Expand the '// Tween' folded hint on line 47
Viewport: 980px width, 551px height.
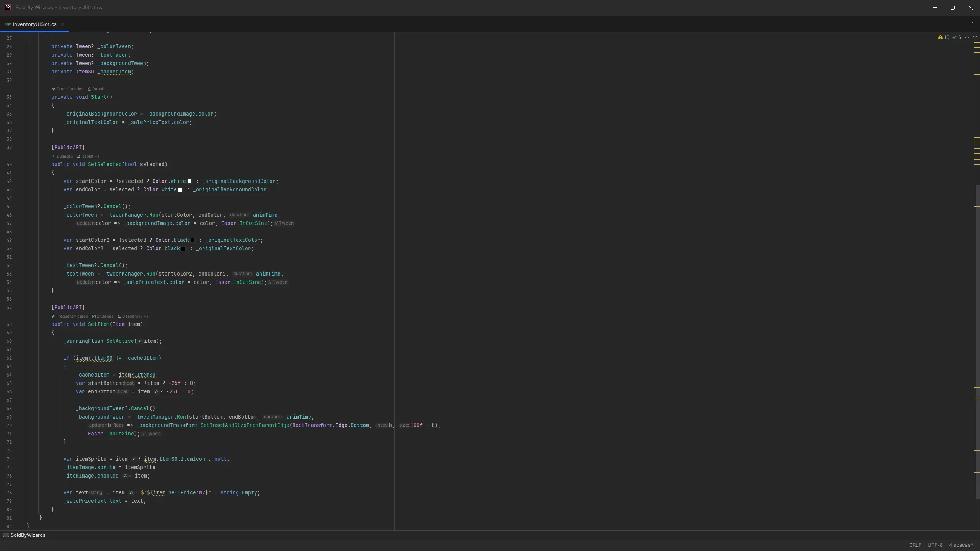[x=284, y=223]
